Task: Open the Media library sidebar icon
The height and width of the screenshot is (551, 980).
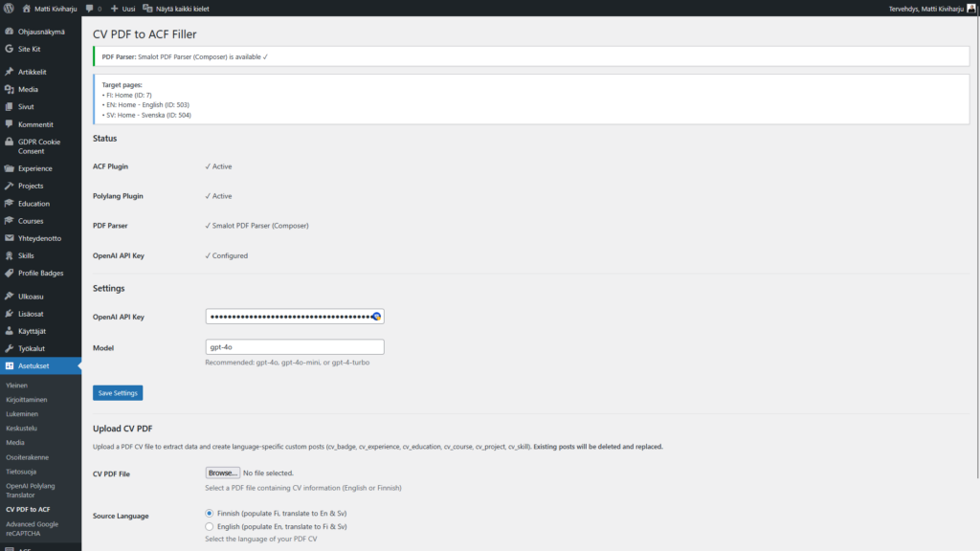Action: 9,89
